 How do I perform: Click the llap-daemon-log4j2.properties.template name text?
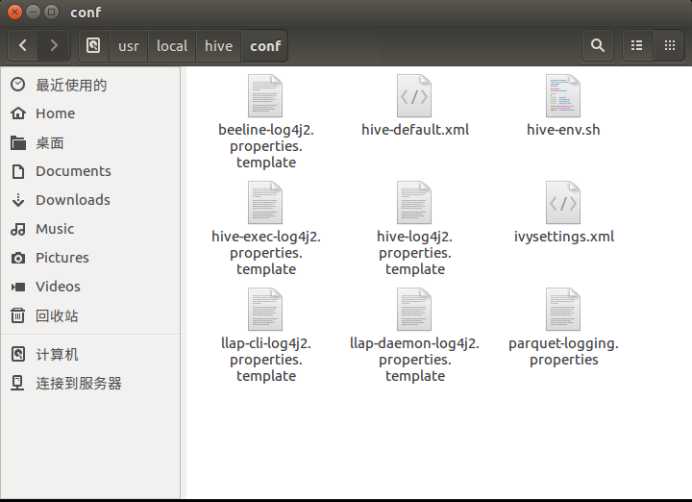(x=415, y=360)
